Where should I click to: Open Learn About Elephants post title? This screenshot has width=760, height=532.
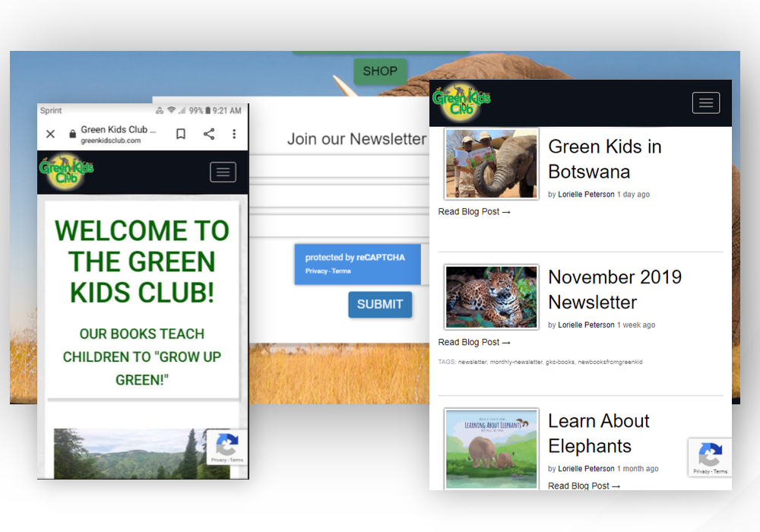599,433
